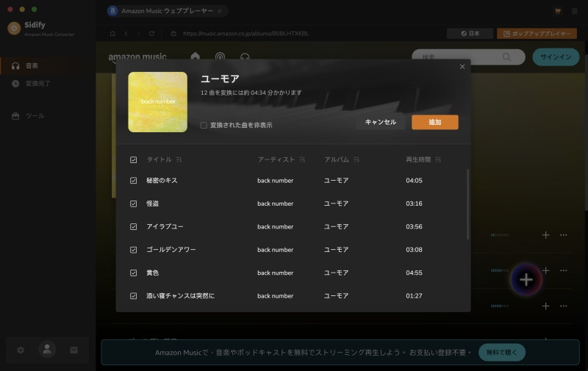The image size is (588, 371).
Task: Uncheck the 秘密のキス track
Action: [x=134, y=181]
